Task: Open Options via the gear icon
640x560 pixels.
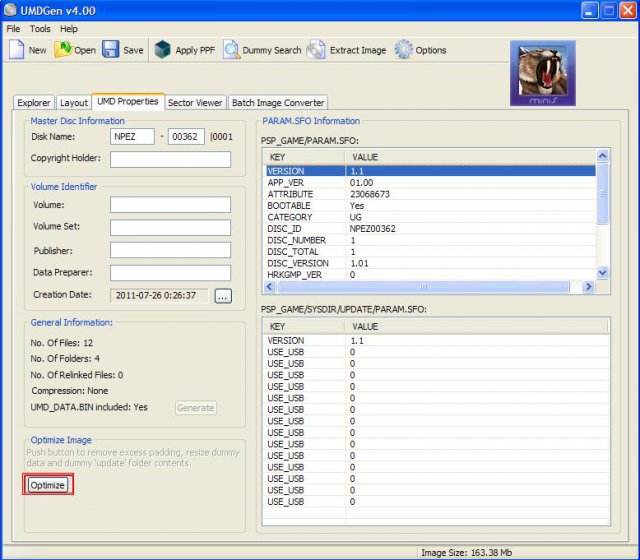Action: tap(403, 50)
